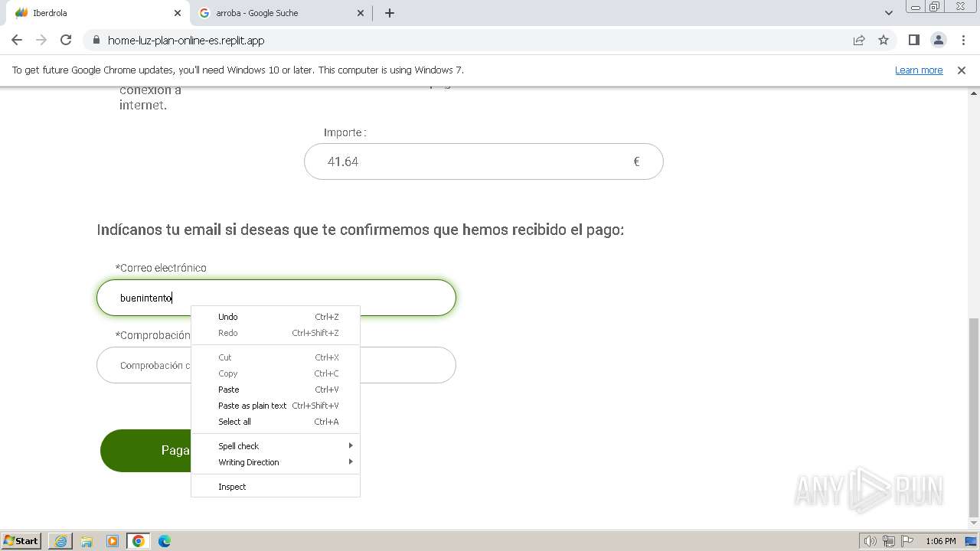
Task: Choose Inspect from the context menu
Action: tap(276, 487)
